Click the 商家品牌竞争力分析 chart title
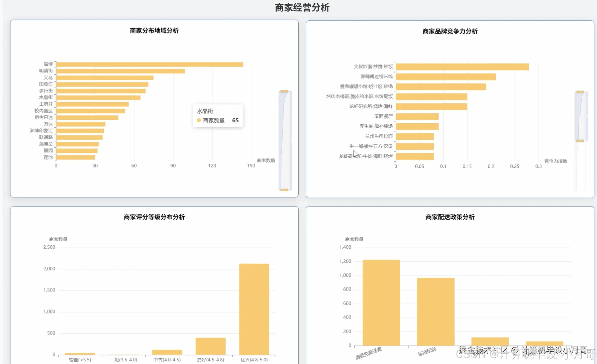The image size is (597, 364). pyautogui.click(x=450, y=31)
